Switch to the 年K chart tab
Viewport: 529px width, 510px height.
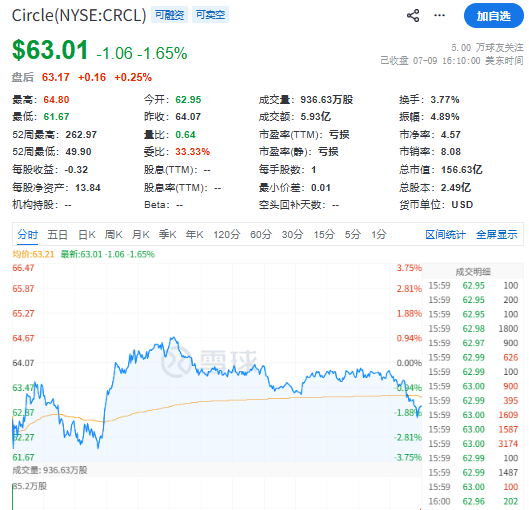pyautogui.click(x=195, y=234)
